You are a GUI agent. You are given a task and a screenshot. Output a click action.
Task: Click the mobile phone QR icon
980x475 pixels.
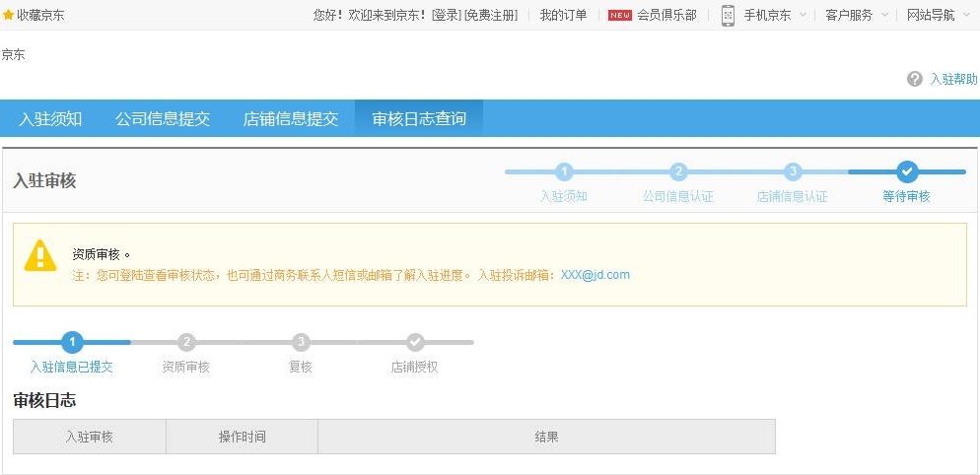tap(728, 15)
